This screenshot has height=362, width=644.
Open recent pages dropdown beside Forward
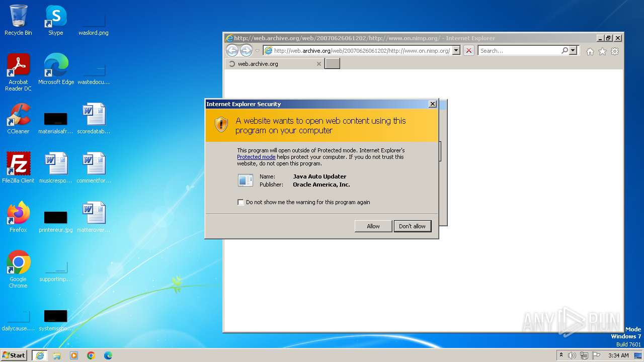257,50
